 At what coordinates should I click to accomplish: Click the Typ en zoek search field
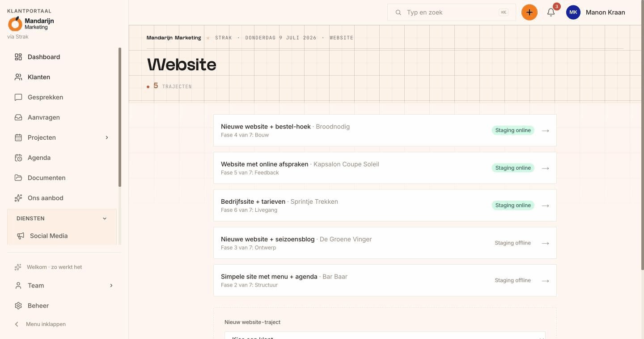click(452, 13)
